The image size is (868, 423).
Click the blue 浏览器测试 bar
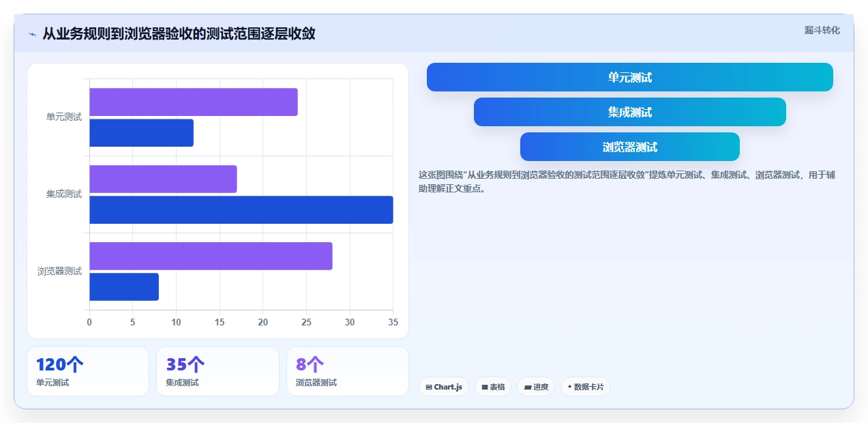tap(124, 287)
